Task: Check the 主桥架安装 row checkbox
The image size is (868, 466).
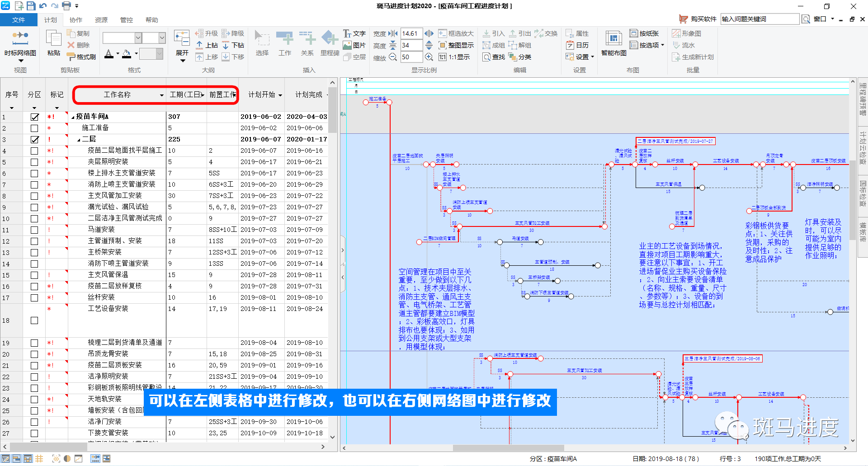Action: click(34, 252)
